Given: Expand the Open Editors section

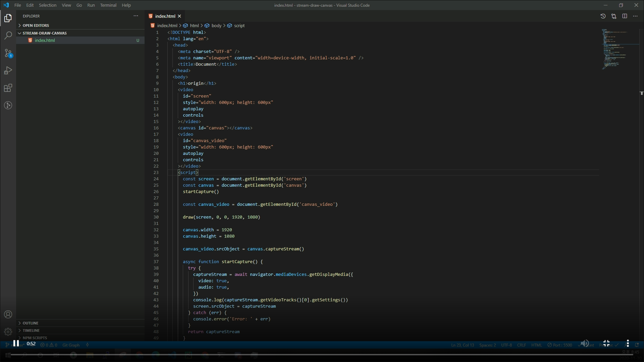Looking at the screenshot, I should tap(36, 25).
